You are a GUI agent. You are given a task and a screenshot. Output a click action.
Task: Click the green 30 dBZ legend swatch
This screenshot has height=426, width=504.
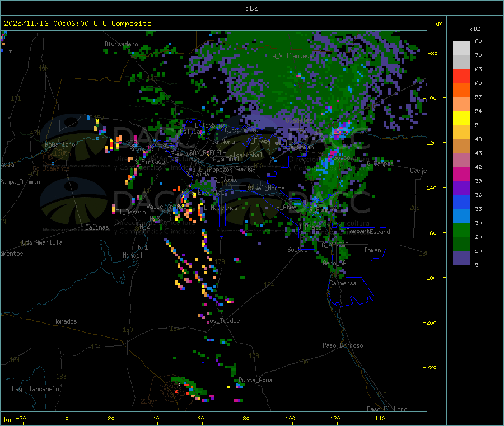coord(461,230)
